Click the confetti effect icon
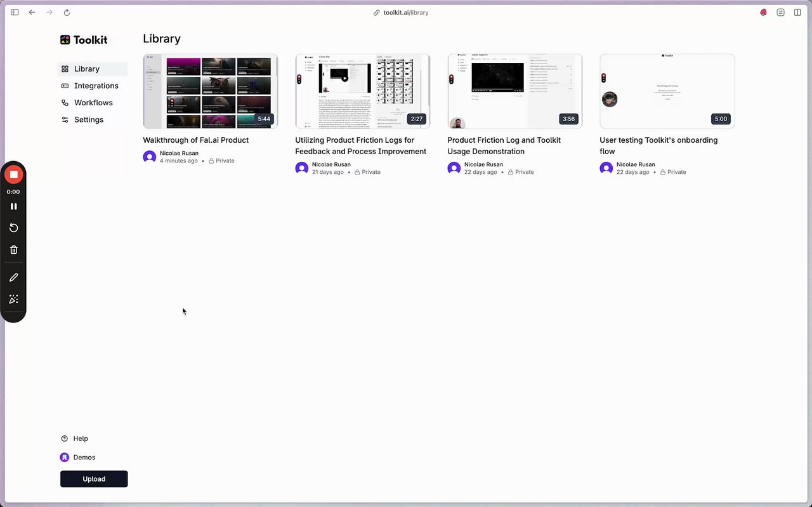 click(x=13, y=300)
